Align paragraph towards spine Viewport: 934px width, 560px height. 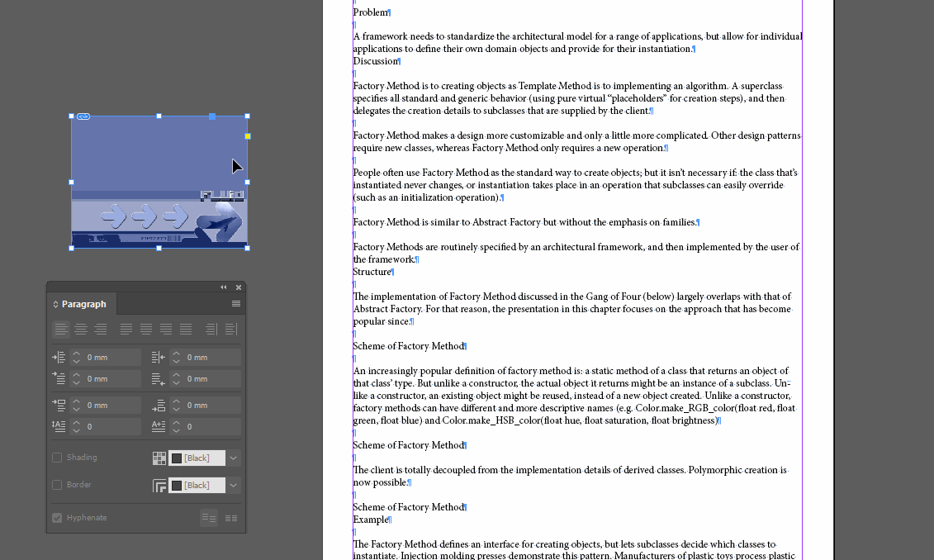[211, 329]
